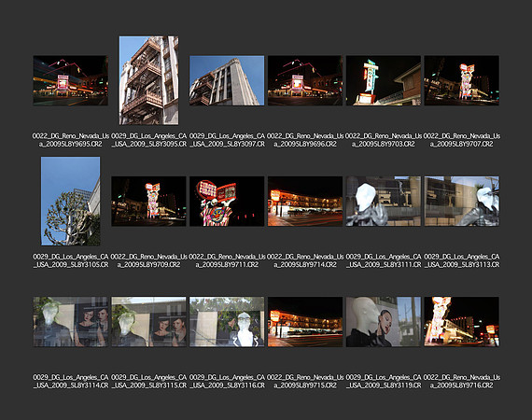Open the mannequin with poster thumbnail numbered 3114
This screenshot has width=532, height=420.
pyautogui.click(x=71, y=322)
